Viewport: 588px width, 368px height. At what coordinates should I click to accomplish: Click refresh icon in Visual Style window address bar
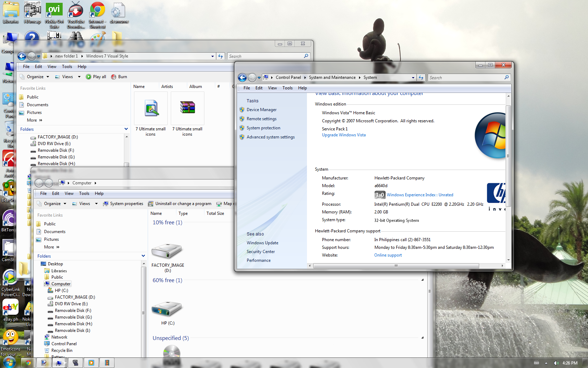tap(220, 56)
